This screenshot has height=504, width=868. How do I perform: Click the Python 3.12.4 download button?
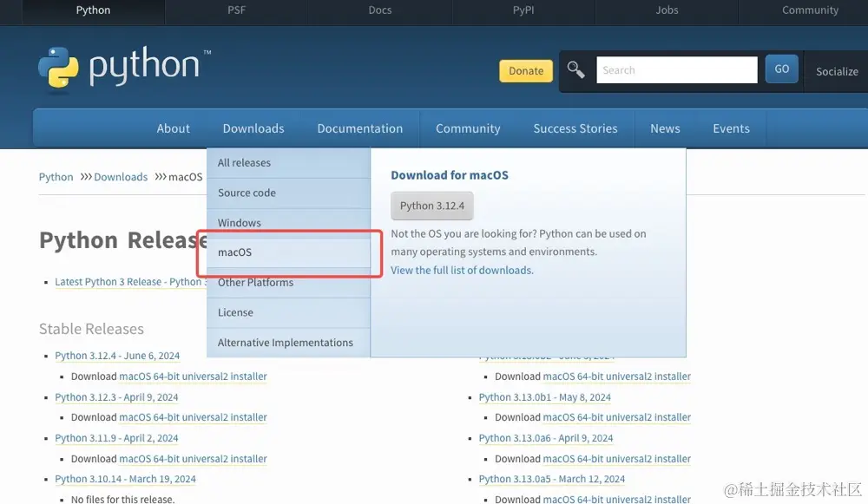pyautogui.click(x=431, y=206)
